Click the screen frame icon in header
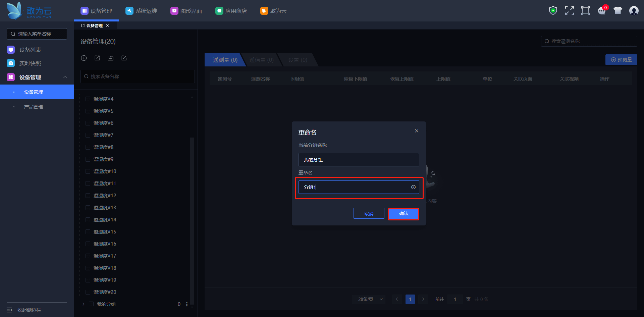Viewport: 644px width, 317px height. pos(585,11)
